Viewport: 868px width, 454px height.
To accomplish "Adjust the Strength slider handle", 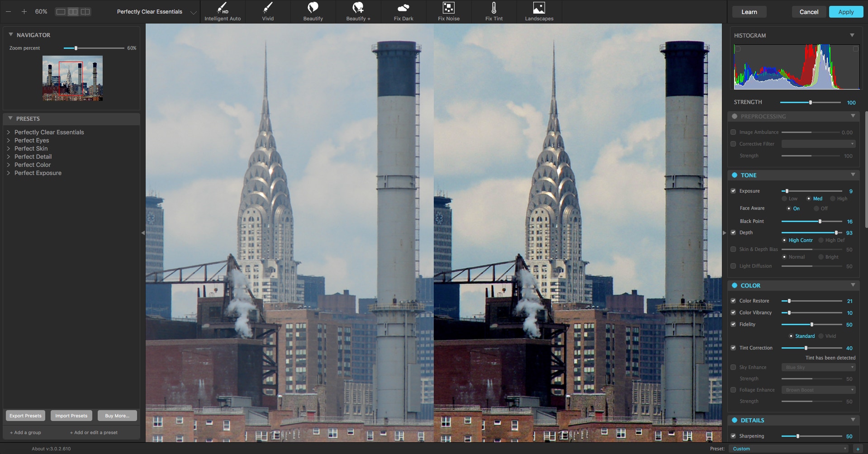I will click(810, 103).
